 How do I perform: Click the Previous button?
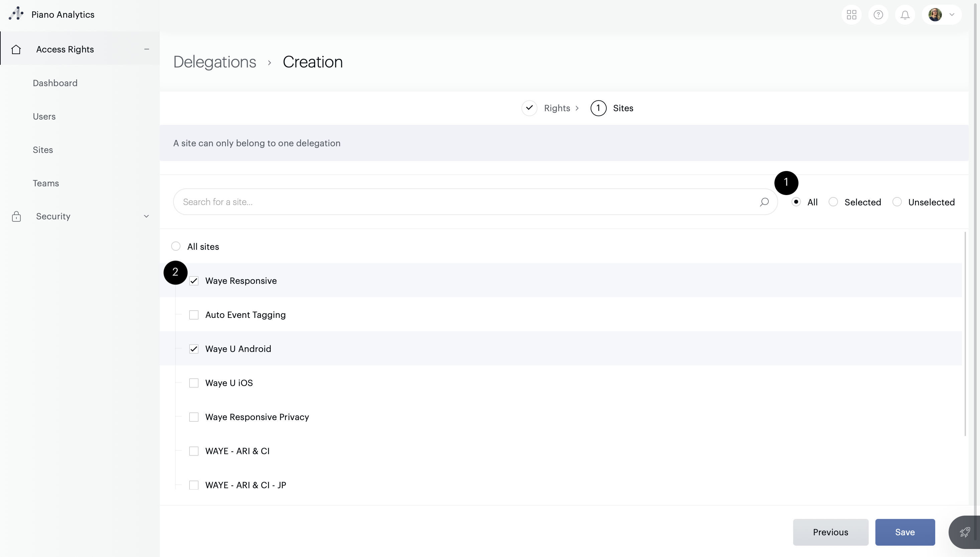pos(830,532)
